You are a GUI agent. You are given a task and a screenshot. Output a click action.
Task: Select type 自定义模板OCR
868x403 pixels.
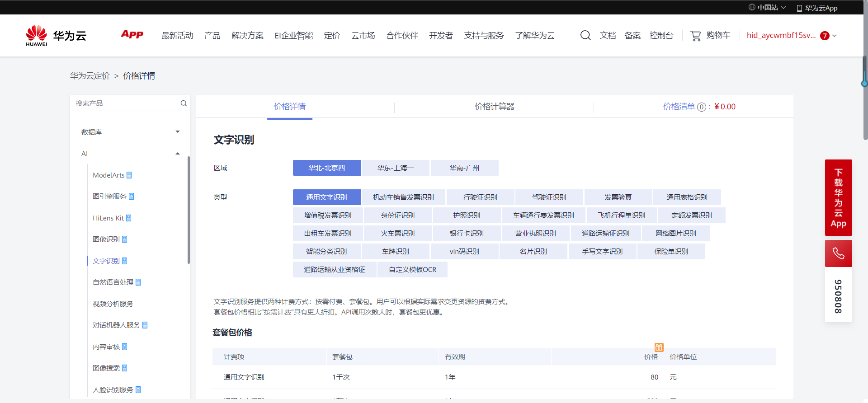413,269
